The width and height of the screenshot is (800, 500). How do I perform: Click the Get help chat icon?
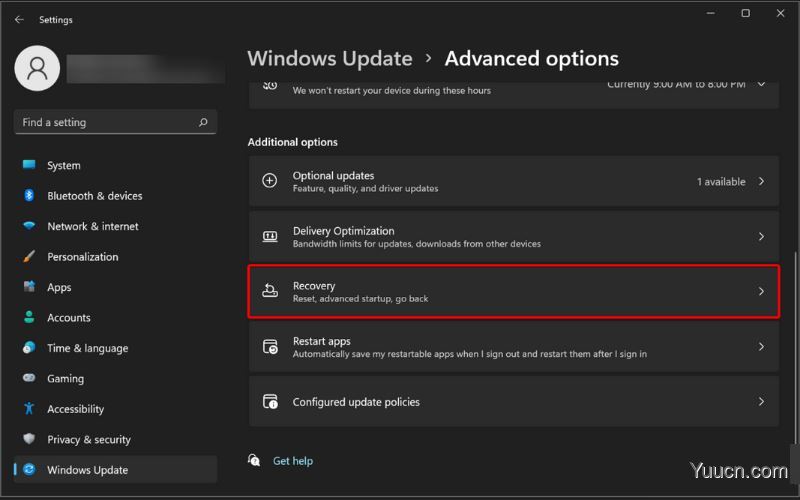(x=254, y=460)
